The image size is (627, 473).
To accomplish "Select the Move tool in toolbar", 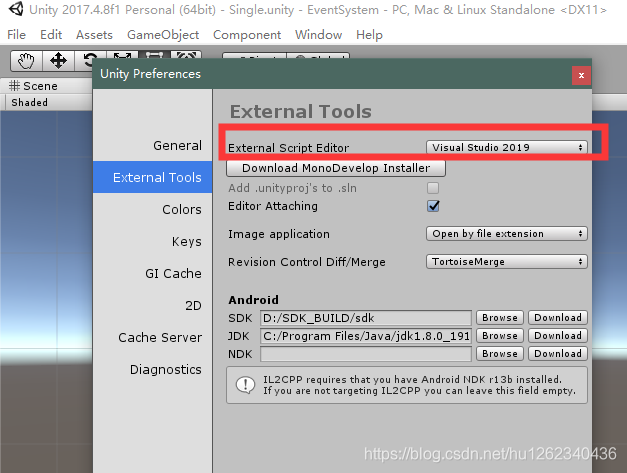I will coord(58,61).
